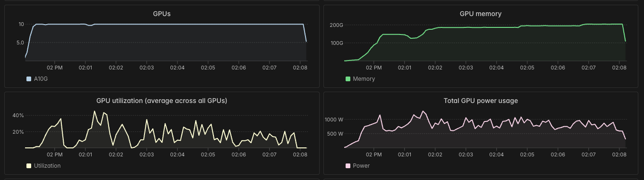The width and height of the screenshot is (644, 180).
Task: Click the pink Power legend swatch
Action: 348,166
